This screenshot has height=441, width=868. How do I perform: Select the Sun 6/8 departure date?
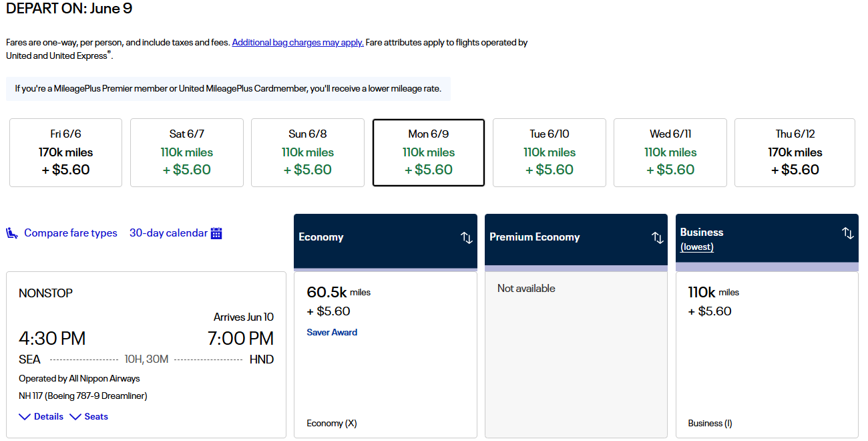point(307,152)
